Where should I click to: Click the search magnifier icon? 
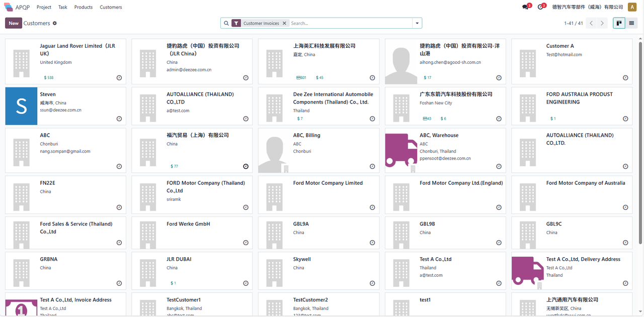[x=226, y=23]
